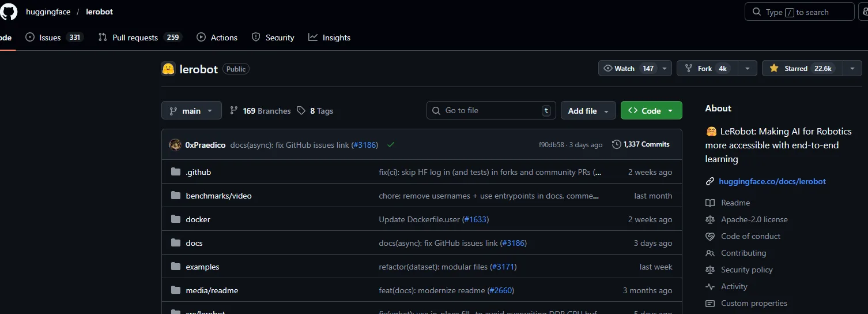Open the Insights tab
Screen dimensions: 868x314
tap(330, 38)
